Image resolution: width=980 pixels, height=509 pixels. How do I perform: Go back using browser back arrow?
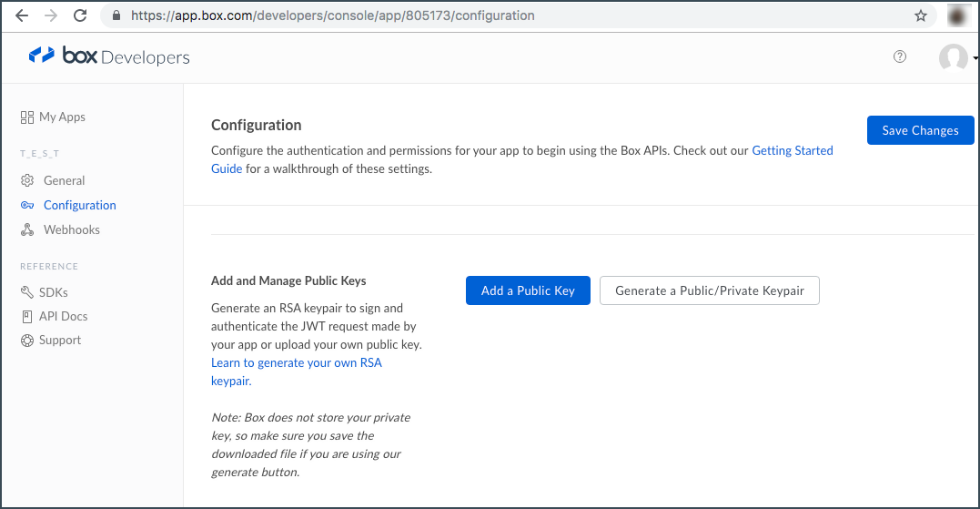(22, 15)
